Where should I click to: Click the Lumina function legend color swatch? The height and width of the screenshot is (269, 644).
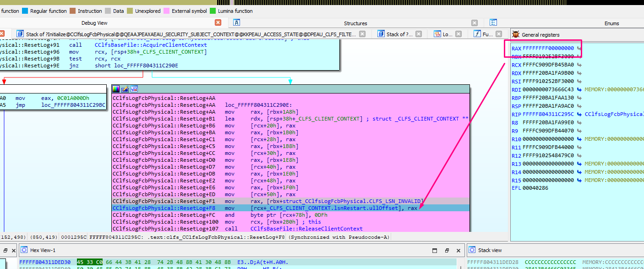pos(213,11)
